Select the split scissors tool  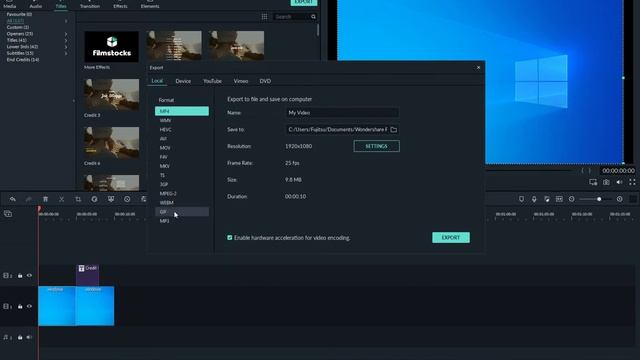(x=61, y=199)
